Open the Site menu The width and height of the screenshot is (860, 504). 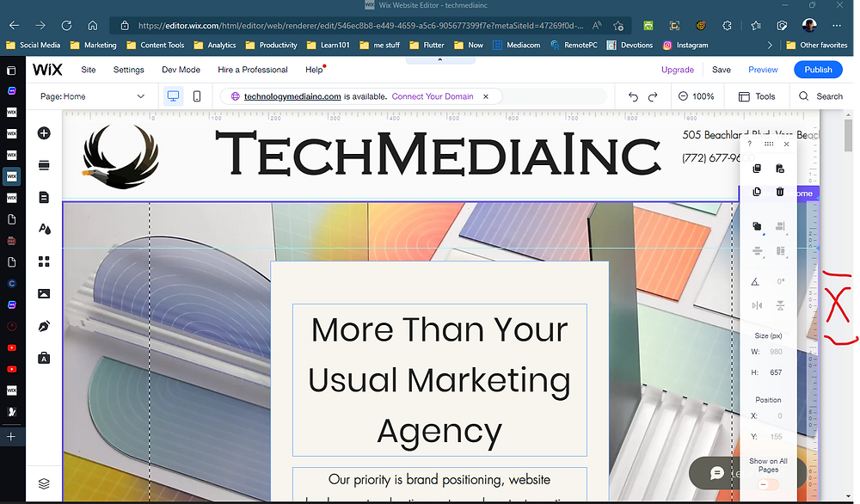pyautogui.click(x=89, y=70)
